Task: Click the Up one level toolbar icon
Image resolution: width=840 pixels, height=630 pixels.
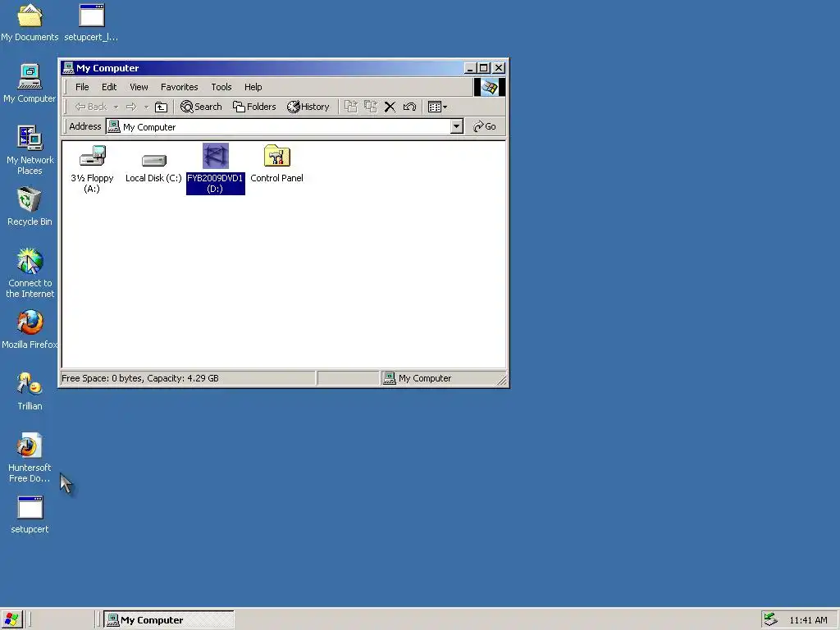Action: (161, 107)
